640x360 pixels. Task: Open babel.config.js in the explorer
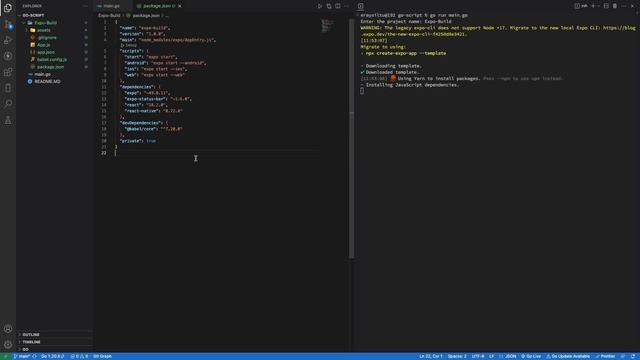pos(52,60)
